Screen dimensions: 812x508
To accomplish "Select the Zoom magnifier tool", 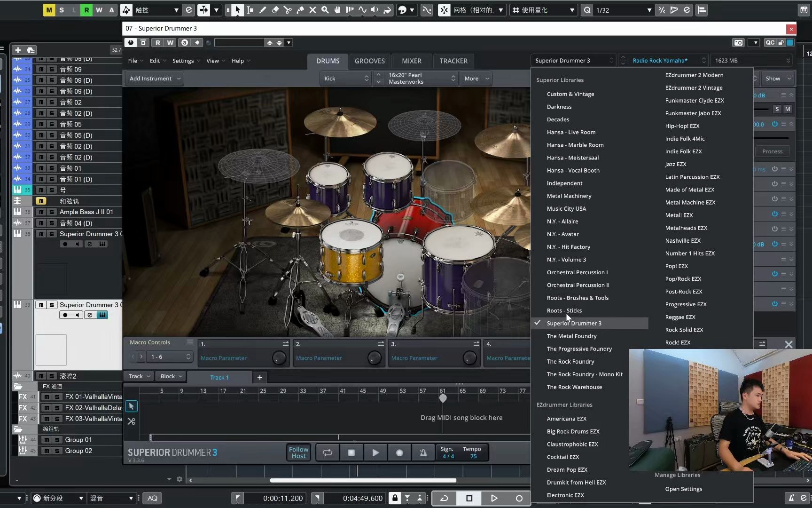I will [x=325, y=10].
